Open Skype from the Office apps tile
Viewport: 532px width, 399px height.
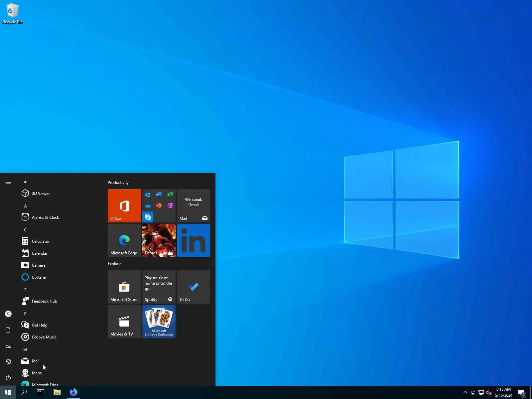pyautogui.click(x=148, y=217)
